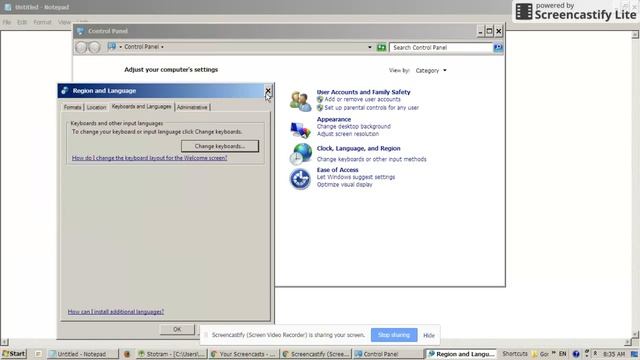Click the blue help icon in system tray
The width and height of the screenshot is (640, 360).
click(x=576, y=354)
